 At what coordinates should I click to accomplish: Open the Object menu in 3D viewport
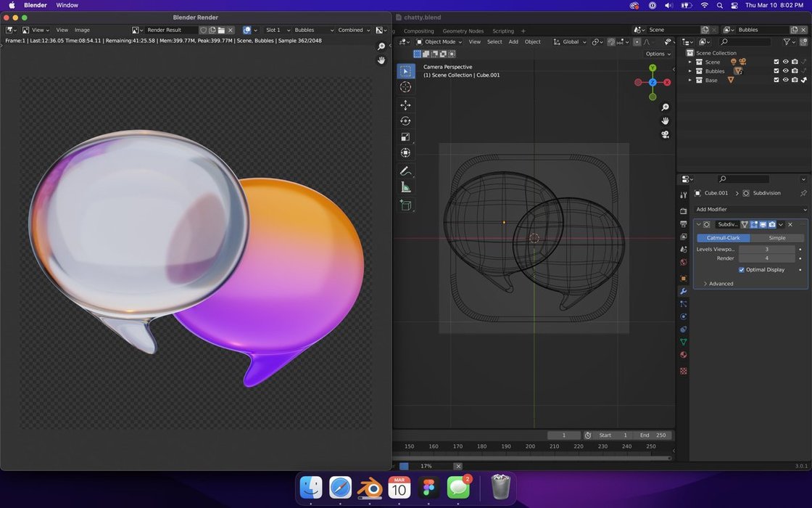532,42
